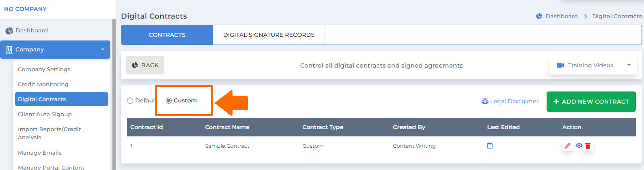This screenshot has width=644, height=170.
Task: Select the Custom radio option
Action: (x=168, y=101)
